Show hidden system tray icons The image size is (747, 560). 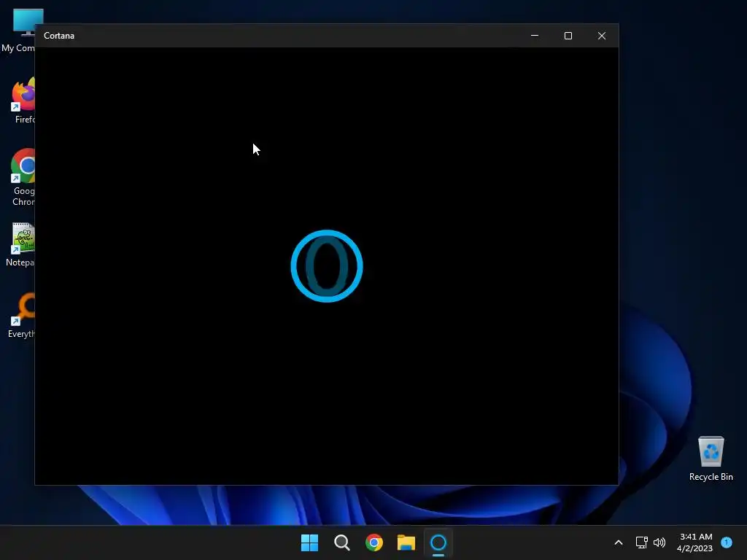pyautogui.click(x=619, y=542)
